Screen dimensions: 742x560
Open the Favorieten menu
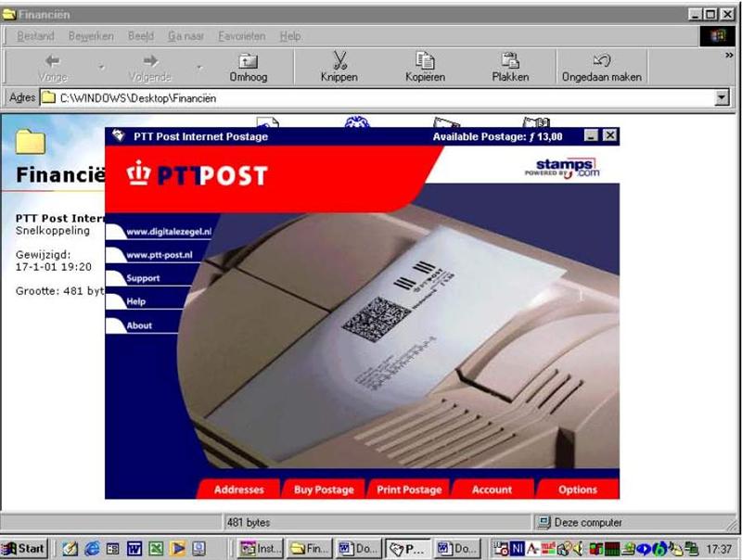241,36
